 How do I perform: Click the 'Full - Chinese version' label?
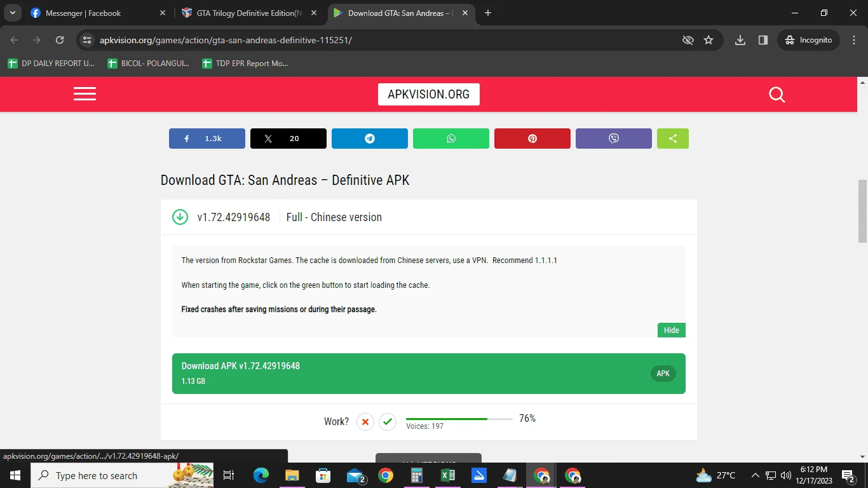[x=334, y=217]
